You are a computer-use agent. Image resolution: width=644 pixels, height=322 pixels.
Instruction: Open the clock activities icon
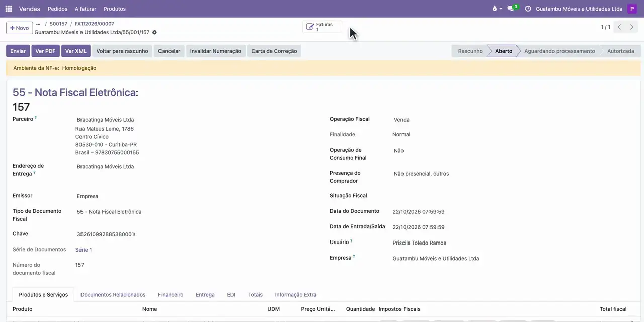click(528, 9)
